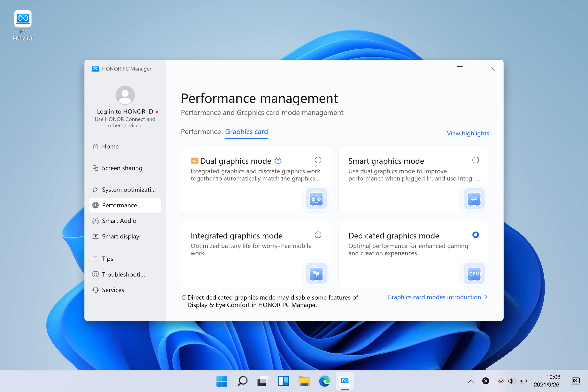Switch to the Performance tab
The image size is (588, 392).
tap(201, 132)
